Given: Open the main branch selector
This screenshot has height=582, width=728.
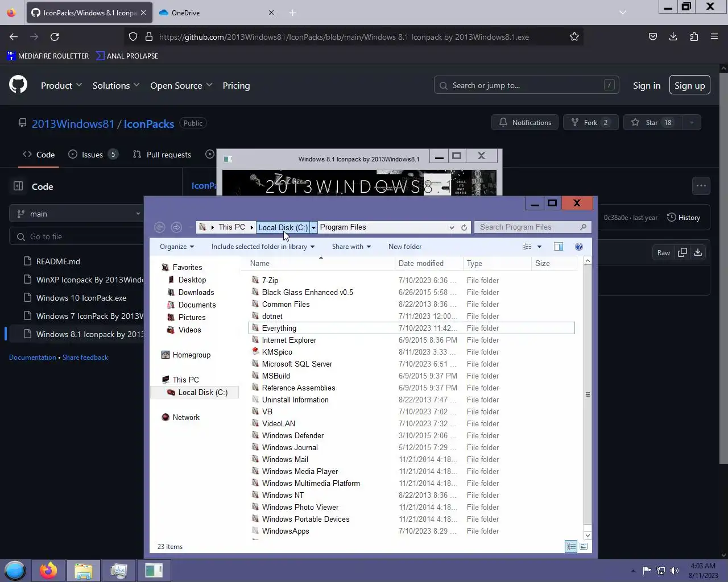Looking at the screenshot, I should click(77, 214).
